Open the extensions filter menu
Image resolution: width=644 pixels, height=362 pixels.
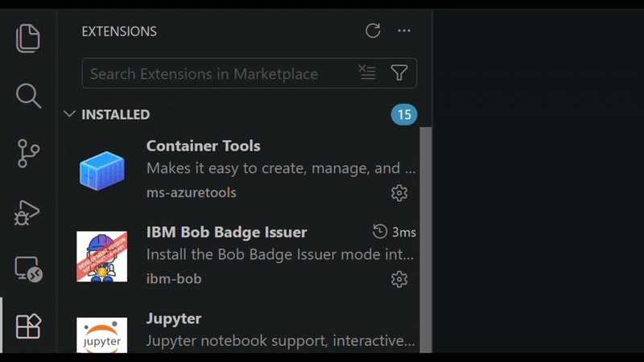point(398,72)
